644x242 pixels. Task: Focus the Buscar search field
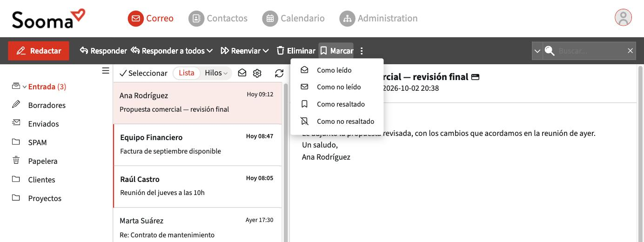(591, 51)
